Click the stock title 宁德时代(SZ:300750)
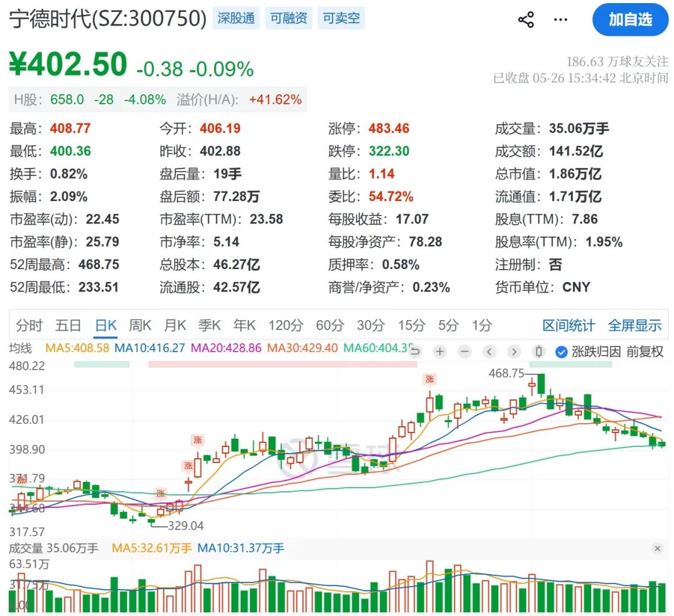Image resolution: width=674 pixels, height=616 pixels. (107, 19)
